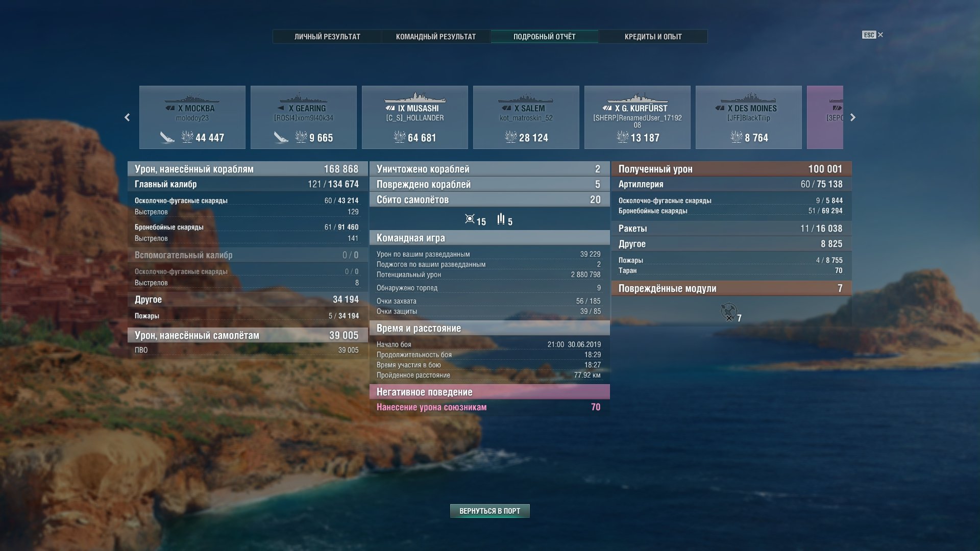The height and width of the screenshot is (551, 980).
Task: Click the Москва ship silhouette
Action: pos(192,98)
